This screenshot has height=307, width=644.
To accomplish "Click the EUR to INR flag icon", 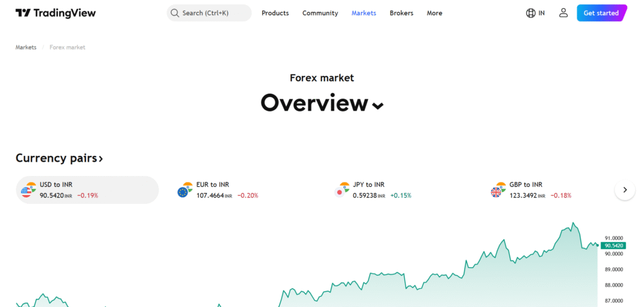I will coord(184,190).
